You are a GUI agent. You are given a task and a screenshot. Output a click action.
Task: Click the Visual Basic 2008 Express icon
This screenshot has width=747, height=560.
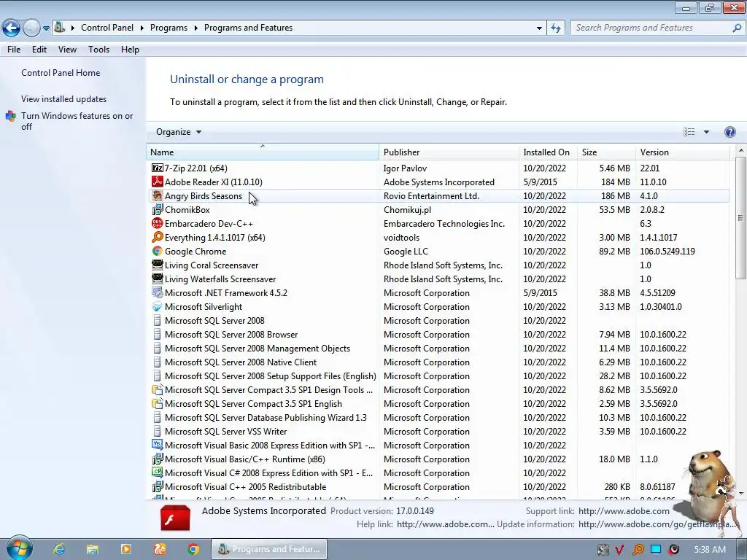158,445
